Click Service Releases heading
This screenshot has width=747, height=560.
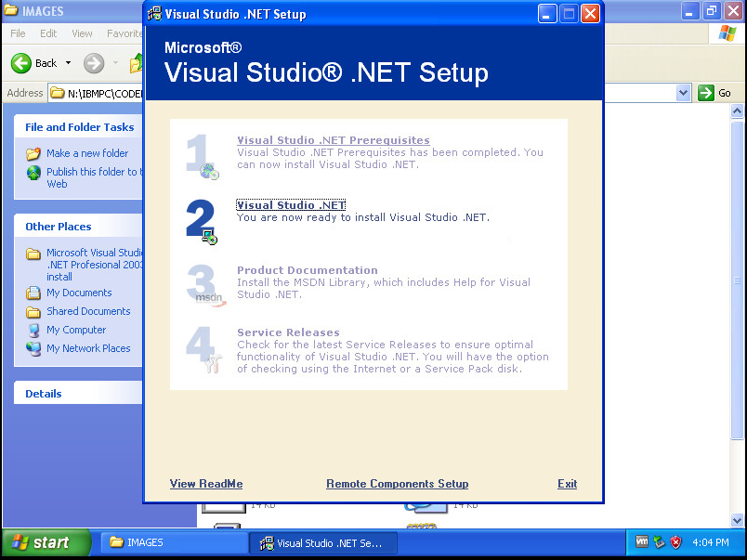288,332
